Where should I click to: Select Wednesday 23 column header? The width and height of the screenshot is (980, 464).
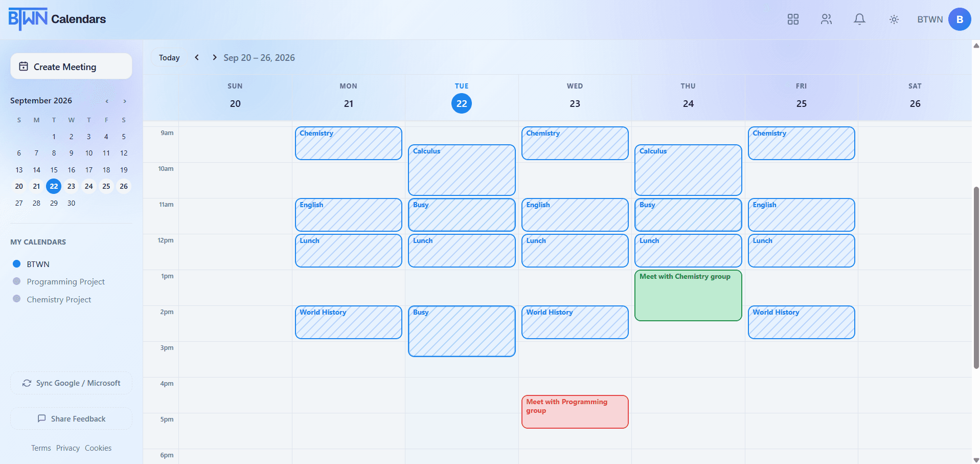coord(575,97)
